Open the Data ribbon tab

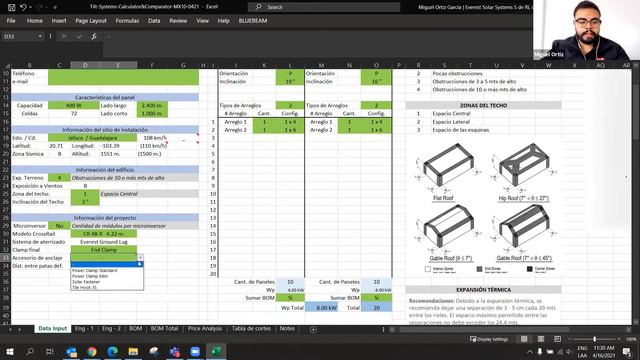point(154,20)
